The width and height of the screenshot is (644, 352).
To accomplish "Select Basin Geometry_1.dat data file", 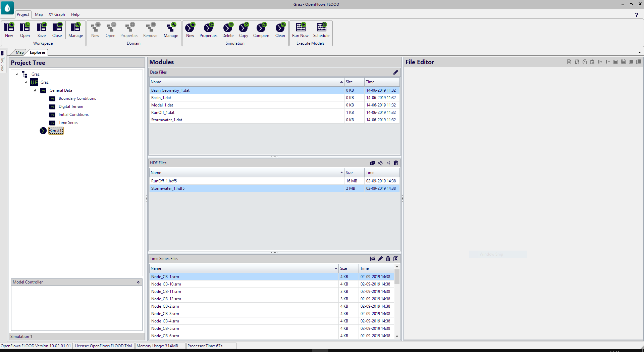I will pyautogui.click(x=274, y=90).
